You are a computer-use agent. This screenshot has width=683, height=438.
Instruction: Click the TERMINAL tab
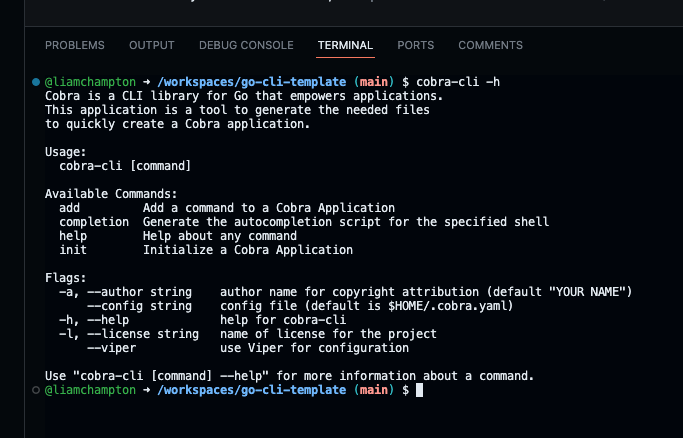click(x=345, y=45)
